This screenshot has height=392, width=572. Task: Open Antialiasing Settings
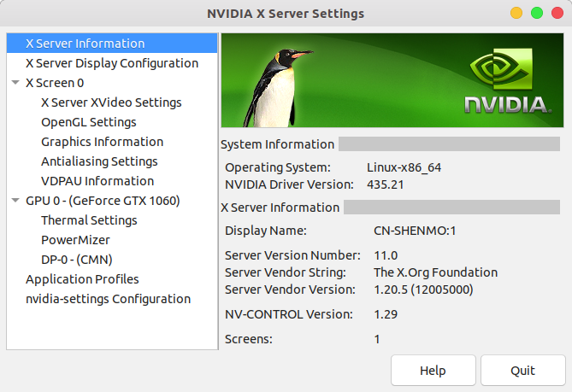tap(112, 161)
